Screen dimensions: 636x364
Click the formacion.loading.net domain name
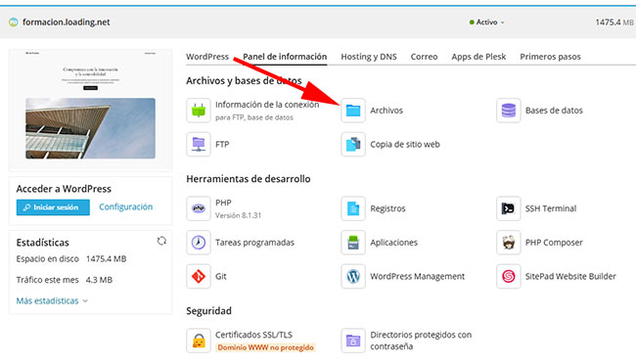coord(67,23)
